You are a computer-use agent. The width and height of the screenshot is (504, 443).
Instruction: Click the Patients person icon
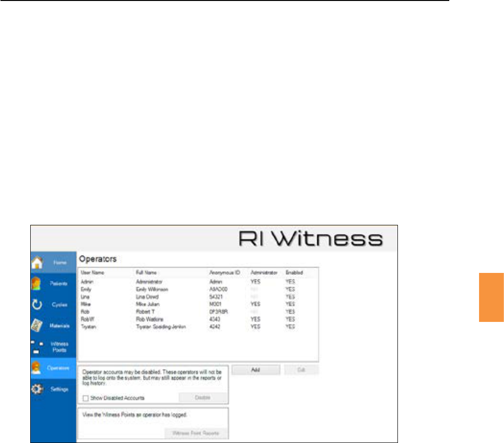(36, 283)
